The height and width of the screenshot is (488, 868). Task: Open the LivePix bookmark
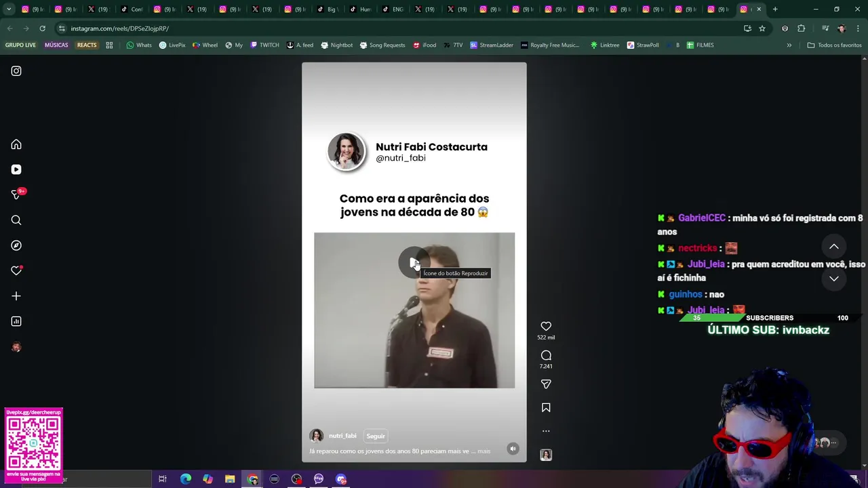point(172,45)
